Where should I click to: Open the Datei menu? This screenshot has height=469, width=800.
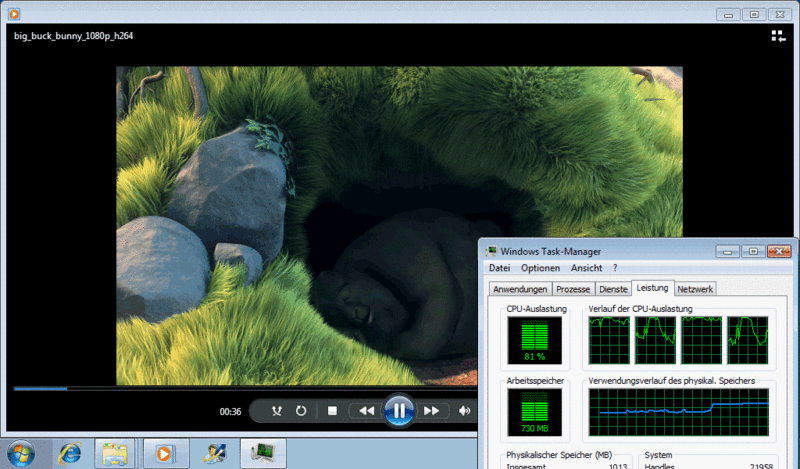499,268
